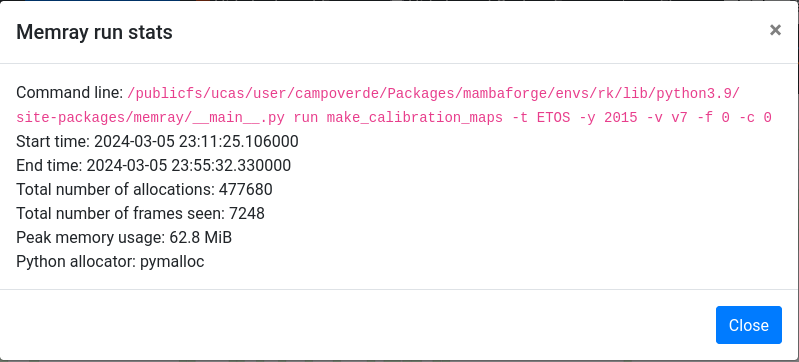Dismiss the dialog with the X icon

[775, 30]
